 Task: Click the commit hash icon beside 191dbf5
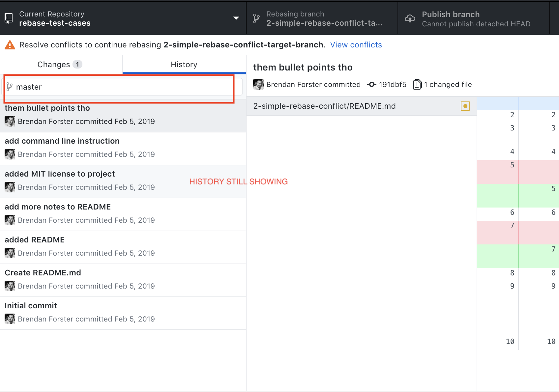pyautogui.click(x=372, y=84)
